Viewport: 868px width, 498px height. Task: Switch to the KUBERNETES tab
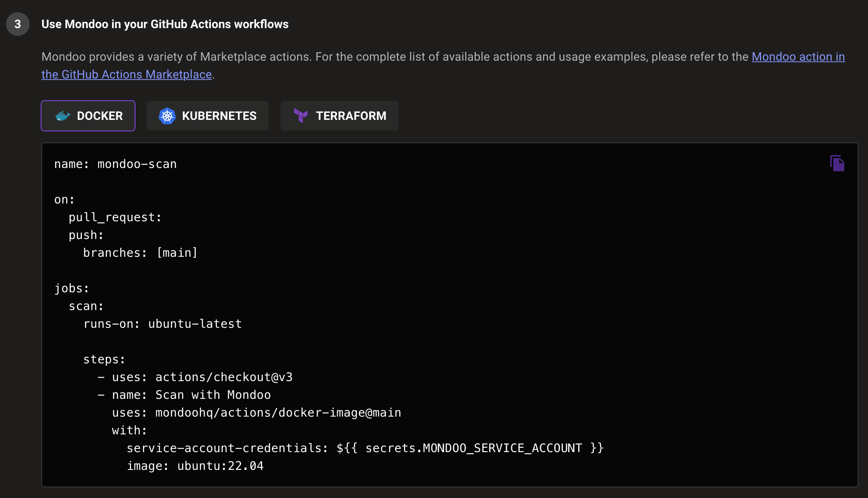click(208, 116)
